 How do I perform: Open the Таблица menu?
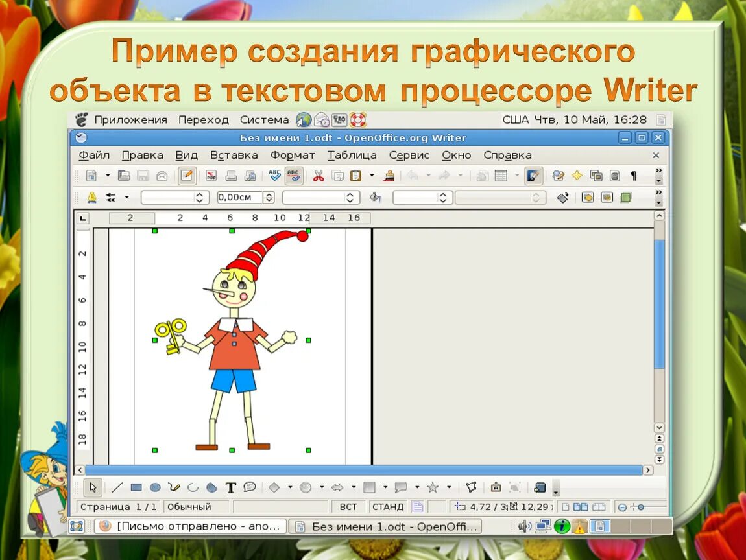pos(352,156)
